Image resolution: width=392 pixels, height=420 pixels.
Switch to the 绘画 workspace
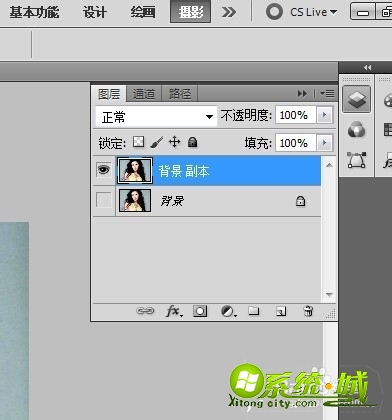click(143, 12)
